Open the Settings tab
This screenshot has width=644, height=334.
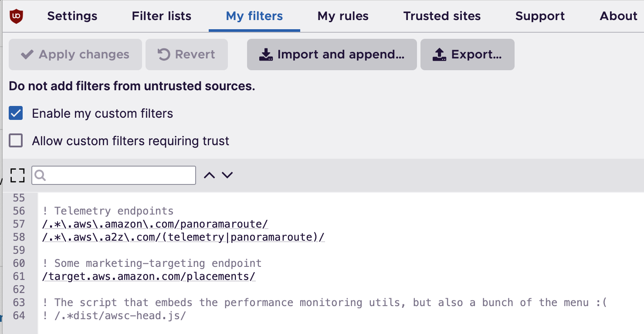point(72,16)
